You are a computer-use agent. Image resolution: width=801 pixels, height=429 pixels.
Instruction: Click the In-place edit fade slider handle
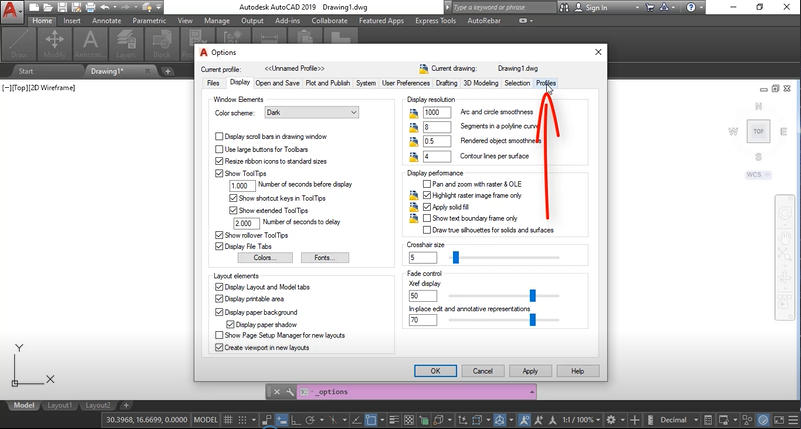coord(532,320)
